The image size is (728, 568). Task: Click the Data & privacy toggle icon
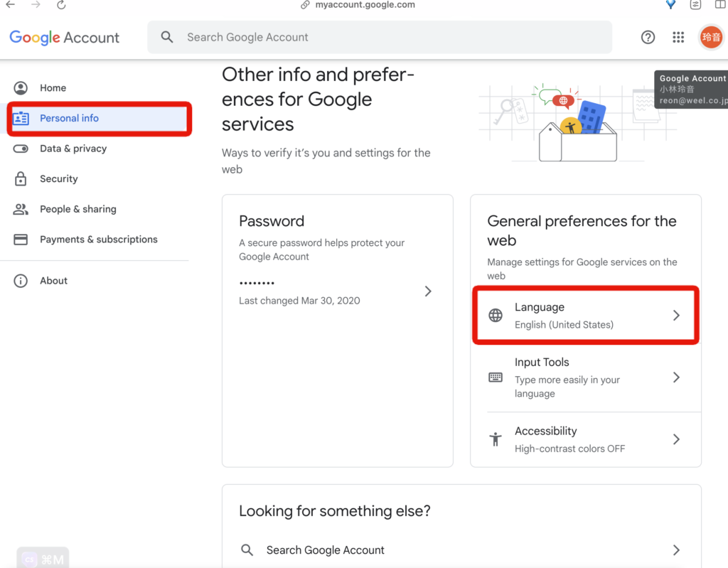tap(21, 149)
